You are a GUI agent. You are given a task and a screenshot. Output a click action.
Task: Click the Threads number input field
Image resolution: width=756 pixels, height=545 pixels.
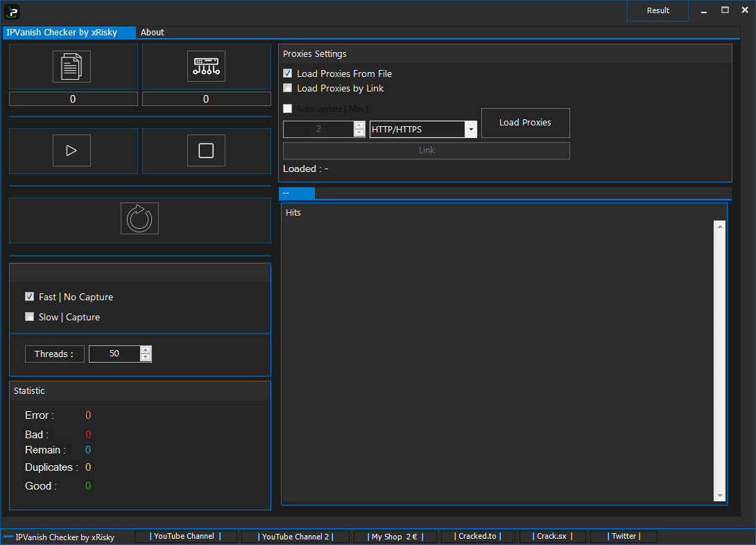(114, 354)
